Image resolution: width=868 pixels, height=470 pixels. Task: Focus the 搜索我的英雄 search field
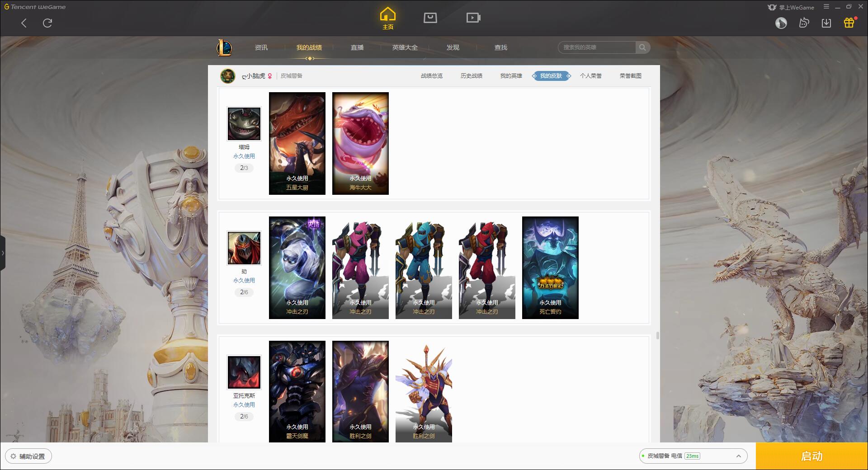click(x=597, y=47)
